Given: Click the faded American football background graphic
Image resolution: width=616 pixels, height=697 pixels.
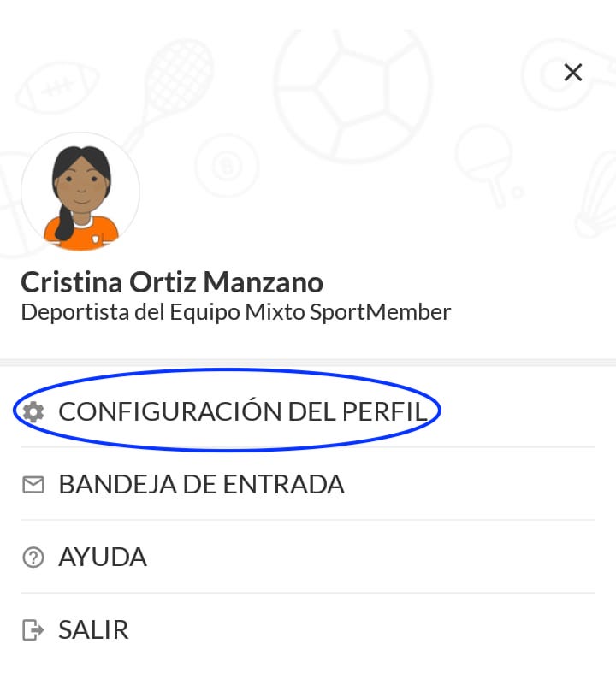Looking at the screenshot, I should click(x=57, y=87).
